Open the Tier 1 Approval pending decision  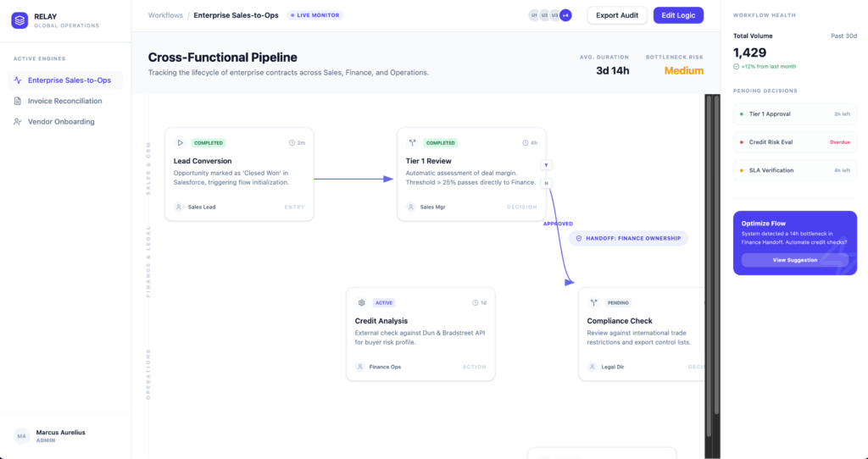[794, 113]
